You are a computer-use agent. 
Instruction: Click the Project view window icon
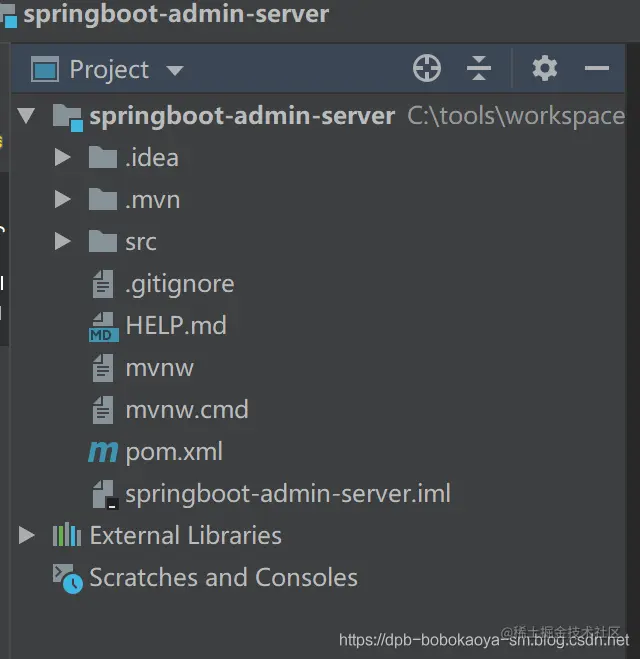(x=45, y=69)
